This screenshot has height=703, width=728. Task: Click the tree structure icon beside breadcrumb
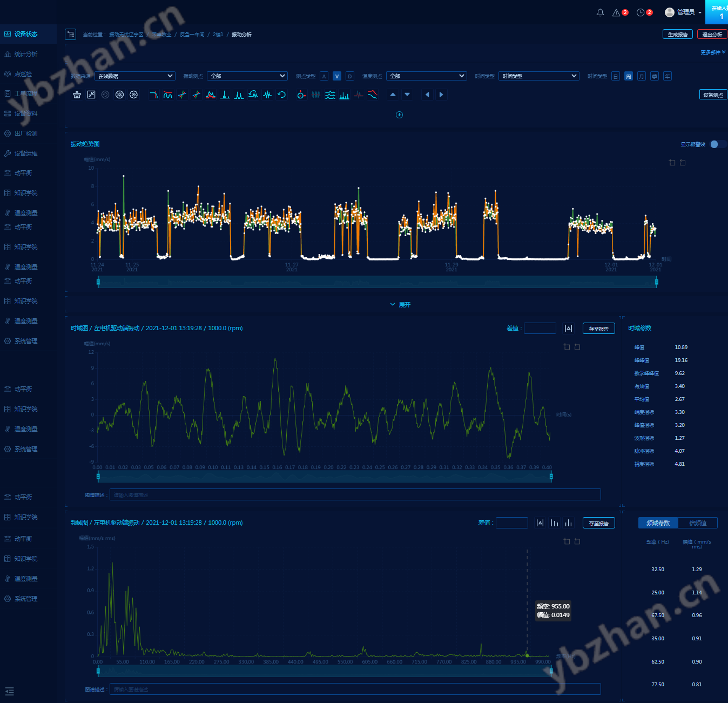point(70,34)
